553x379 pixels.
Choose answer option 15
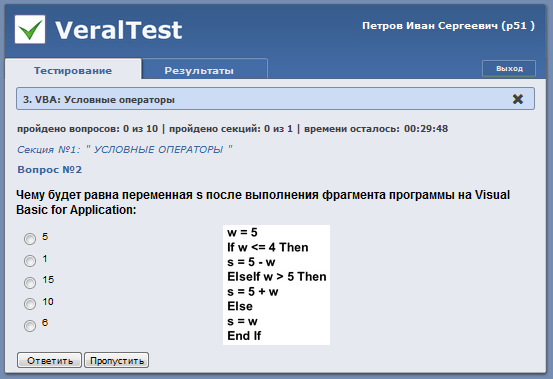tap(30, 282)
